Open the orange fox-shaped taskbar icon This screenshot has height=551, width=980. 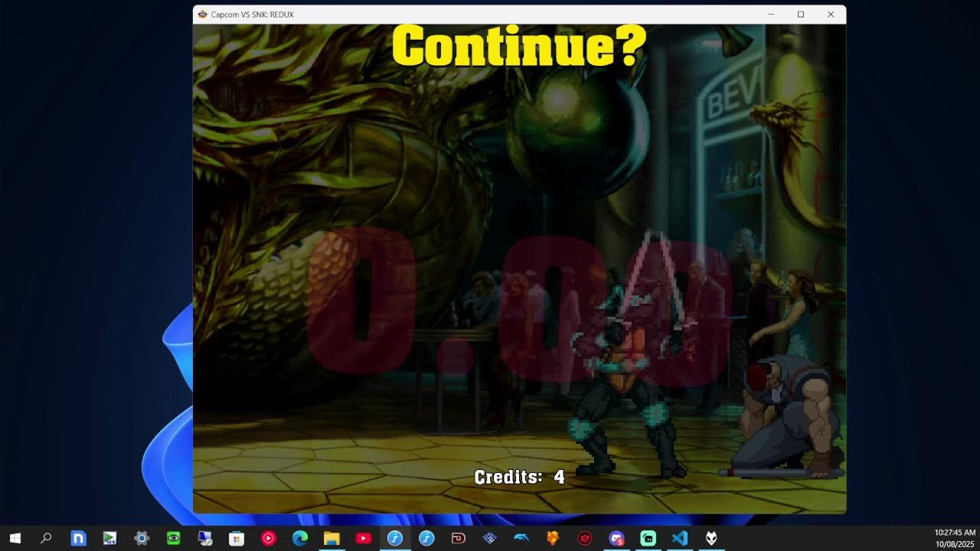pos(553,538)
